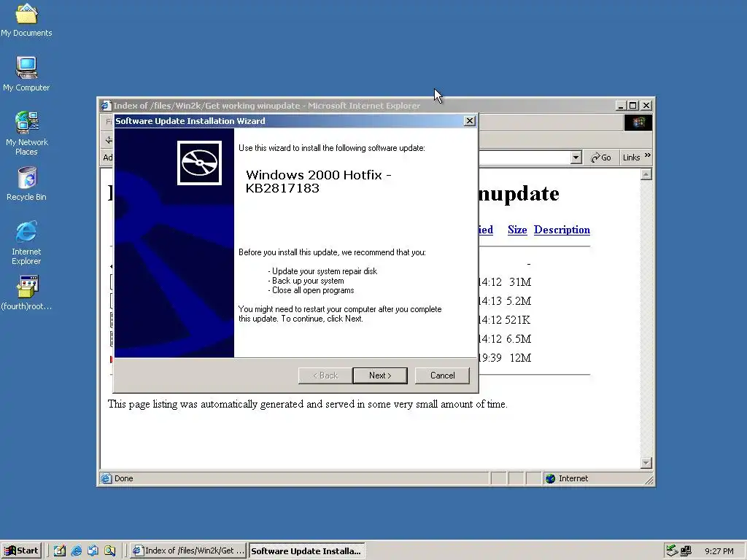
Task: Click the Links toolbar label
Action: coord(631,157)
